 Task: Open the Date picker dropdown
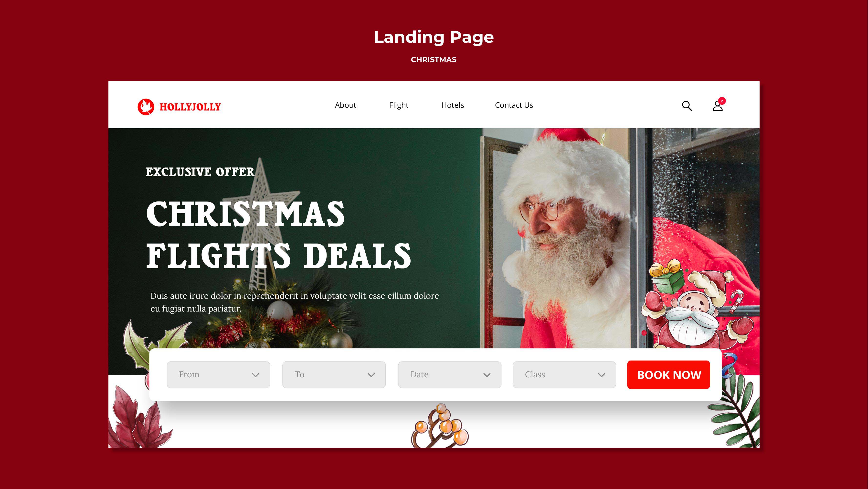tap(449, 374)
